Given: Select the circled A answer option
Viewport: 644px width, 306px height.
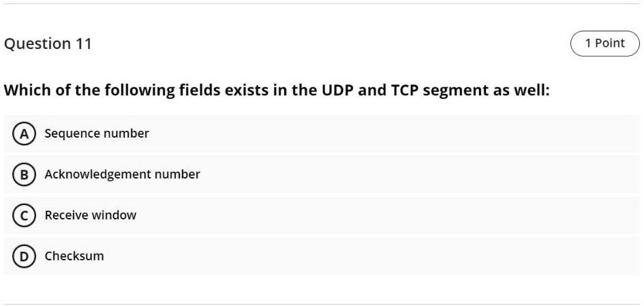Looking at the screenshot, I should [25, 134].
